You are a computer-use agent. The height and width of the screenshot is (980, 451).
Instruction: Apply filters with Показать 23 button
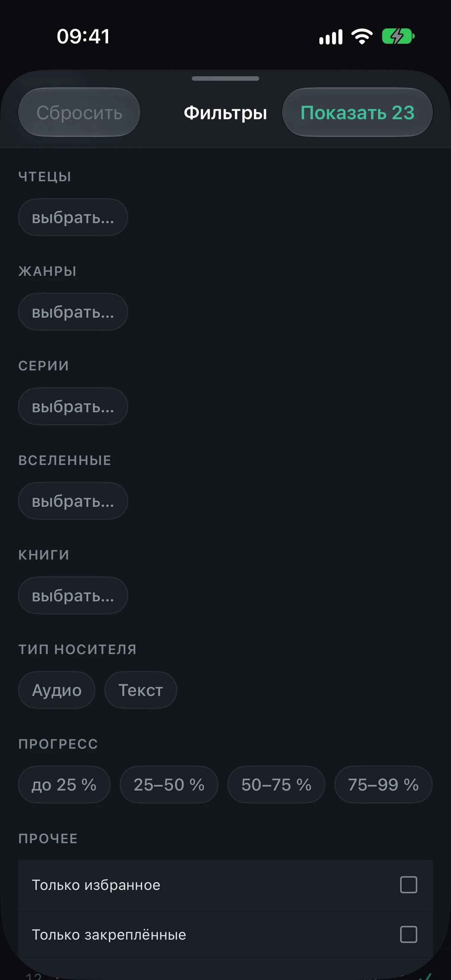click(358, 112)
